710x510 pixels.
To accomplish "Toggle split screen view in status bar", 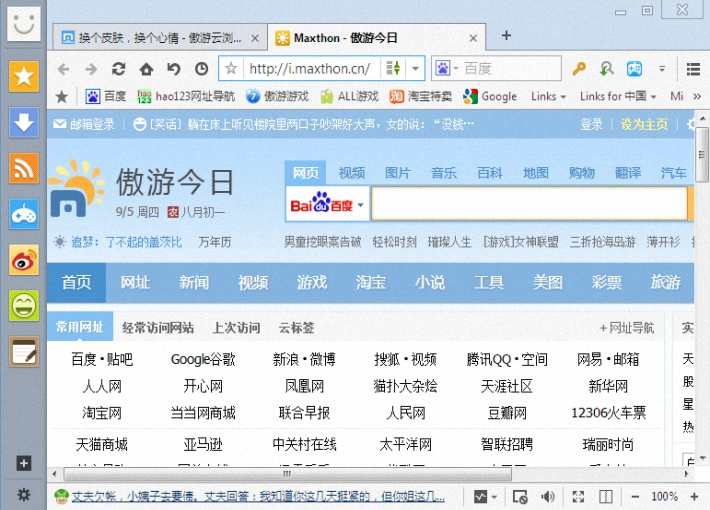I will pyautogui.click(x=605, y=497).
